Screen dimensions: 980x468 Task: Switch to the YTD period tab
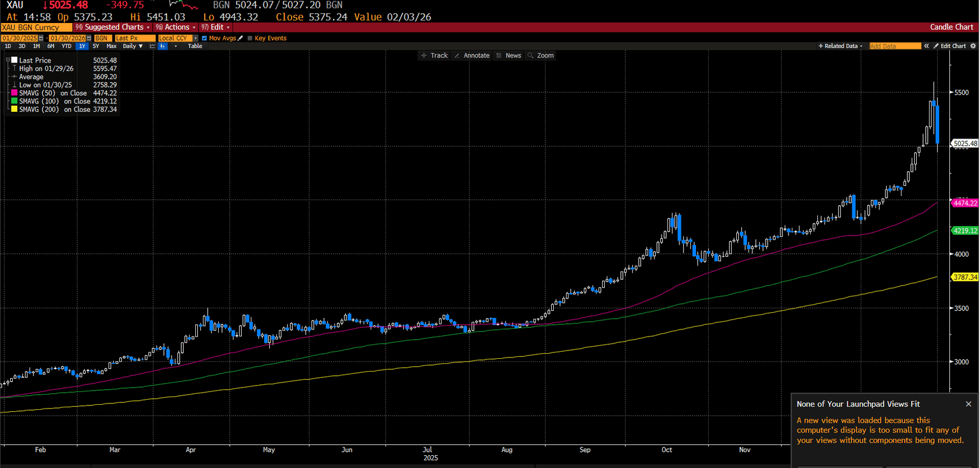(66, 46)
